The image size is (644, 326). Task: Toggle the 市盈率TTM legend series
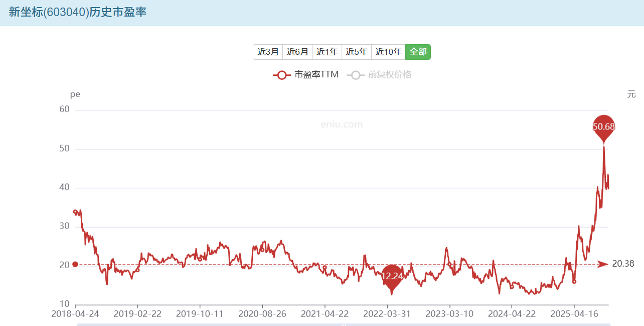click(x=306, y=75)
